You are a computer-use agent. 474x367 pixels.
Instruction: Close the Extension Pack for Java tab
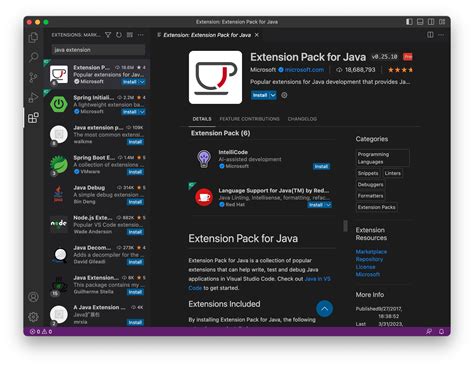[257, 35]
